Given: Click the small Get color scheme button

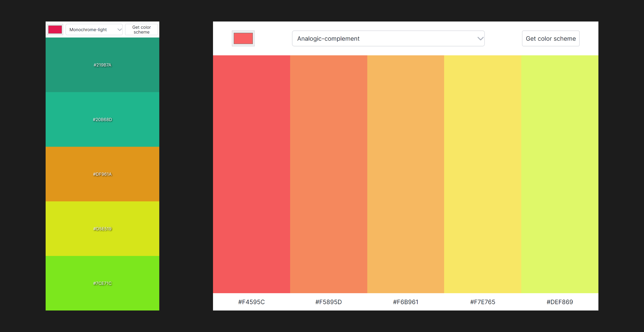Looking at the screenshot, I should pyautogui.click(x=141, y=30).
